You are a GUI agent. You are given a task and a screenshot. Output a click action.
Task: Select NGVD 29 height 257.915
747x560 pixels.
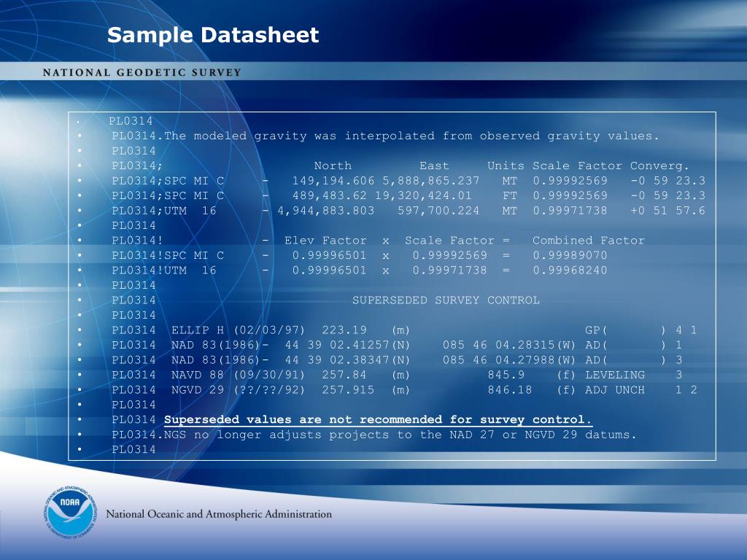[348, 390]
